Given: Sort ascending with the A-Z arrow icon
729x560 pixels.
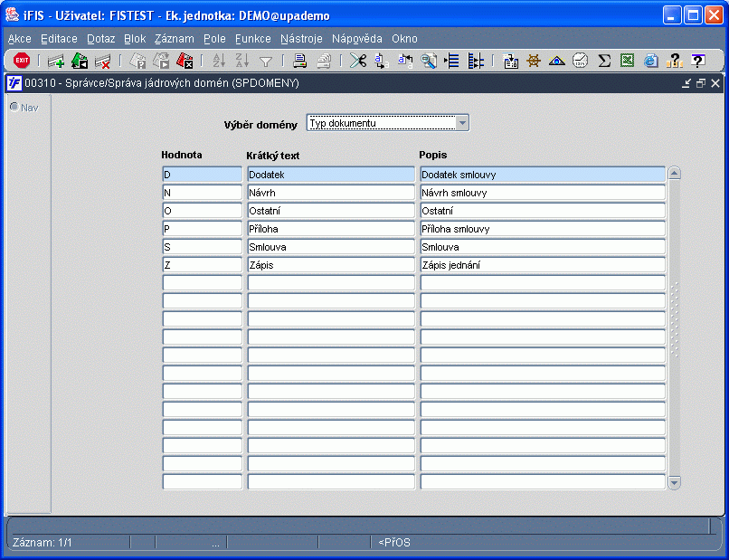Looking at the screenshot, I should click(x=219, y=61).
